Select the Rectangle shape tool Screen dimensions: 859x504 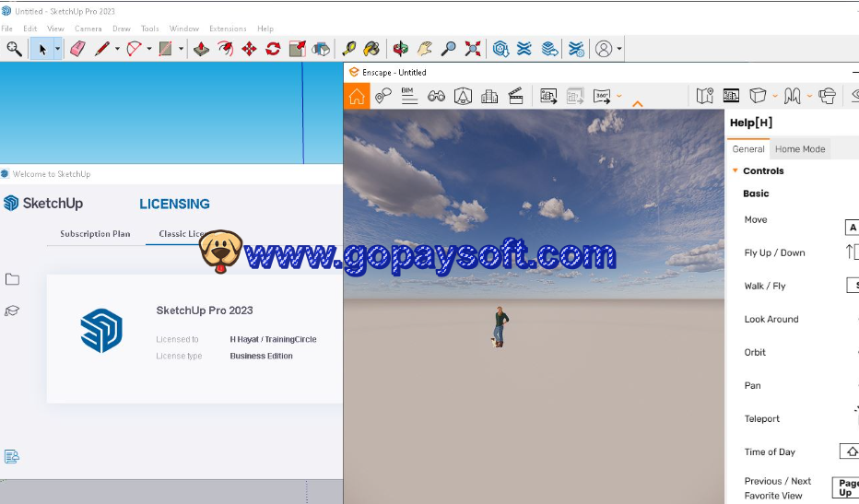click(166, 49)
